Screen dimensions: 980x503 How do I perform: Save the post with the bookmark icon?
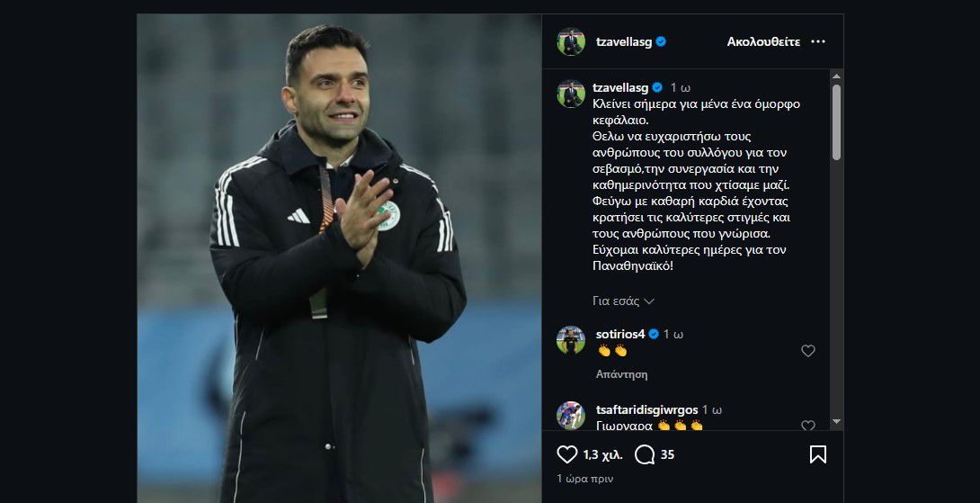tap(817, 454)
